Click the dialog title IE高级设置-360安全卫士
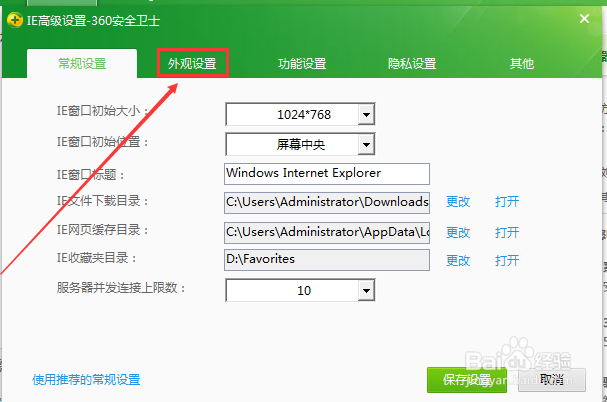The image size is (607, 402). [93, 21]
